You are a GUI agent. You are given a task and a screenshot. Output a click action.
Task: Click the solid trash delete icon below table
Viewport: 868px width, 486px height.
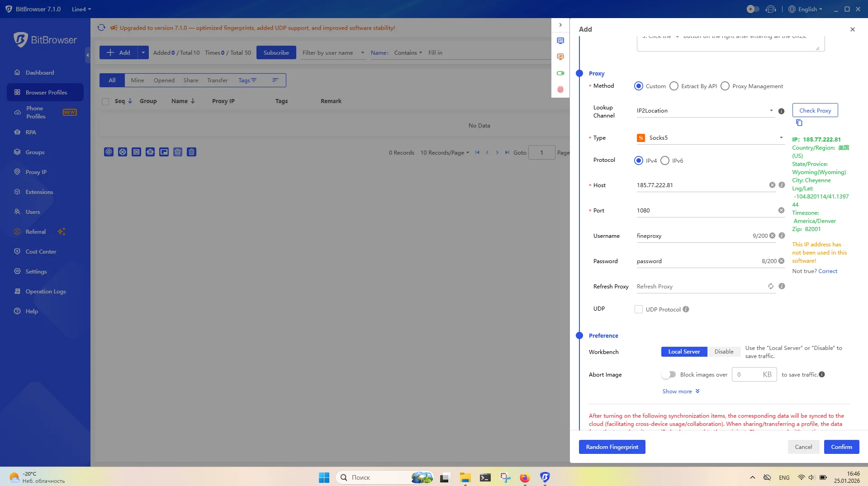coord(191,152)
